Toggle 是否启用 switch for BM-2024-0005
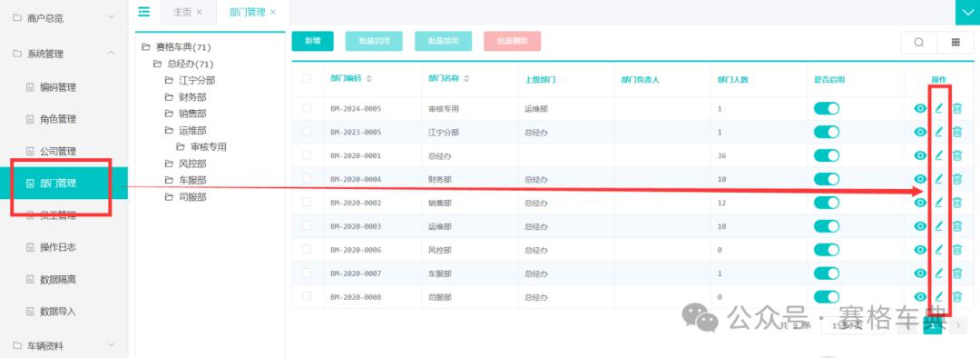This screenshot has height=358, width=980. tap(827, 108)
